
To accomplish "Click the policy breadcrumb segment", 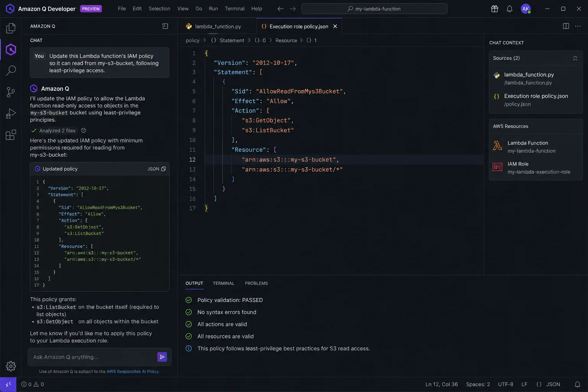I will tap(193, 40).
